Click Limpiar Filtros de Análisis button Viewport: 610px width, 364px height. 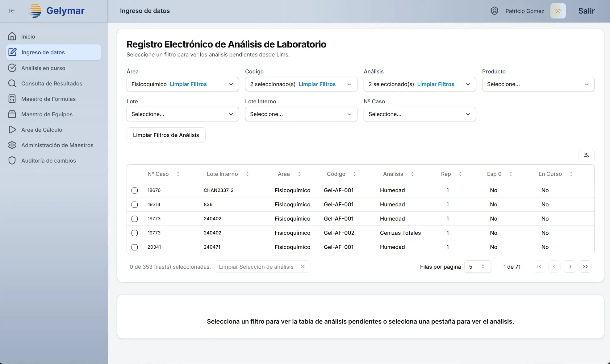pyautogui.click(x=166, y=135)
